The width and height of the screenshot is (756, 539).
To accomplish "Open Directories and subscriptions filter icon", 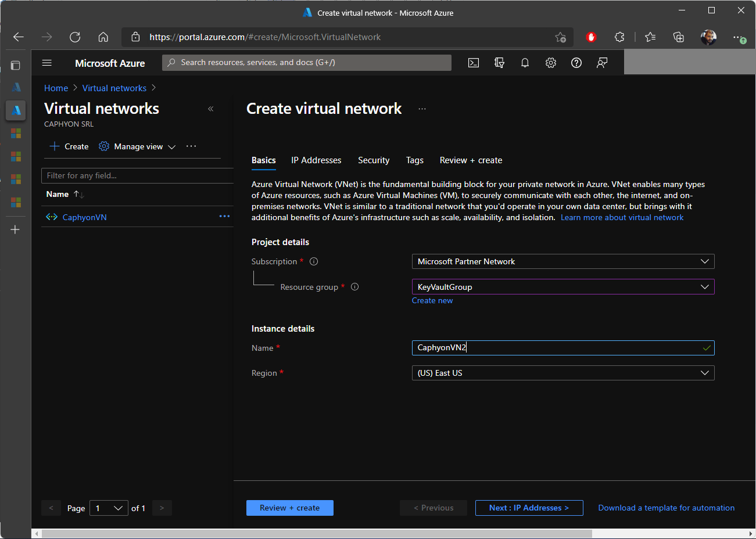I will coord(499,63).
